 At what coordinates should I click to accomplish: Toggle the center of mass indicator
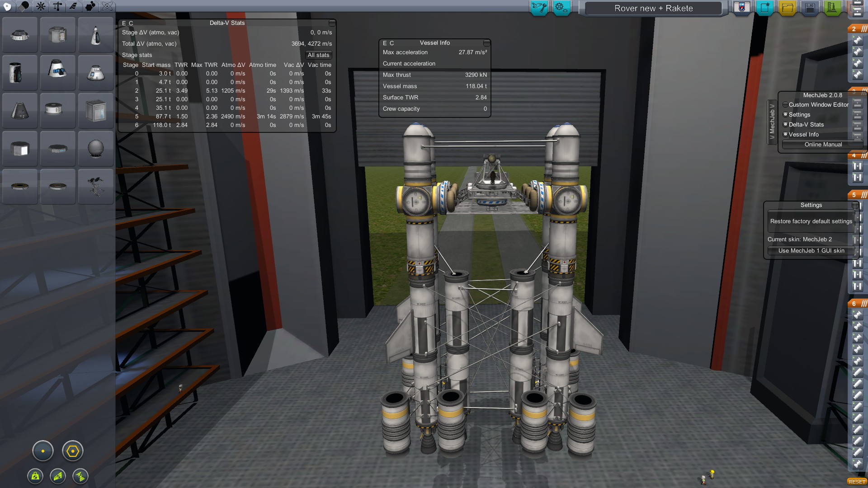[x=35, y=476]
